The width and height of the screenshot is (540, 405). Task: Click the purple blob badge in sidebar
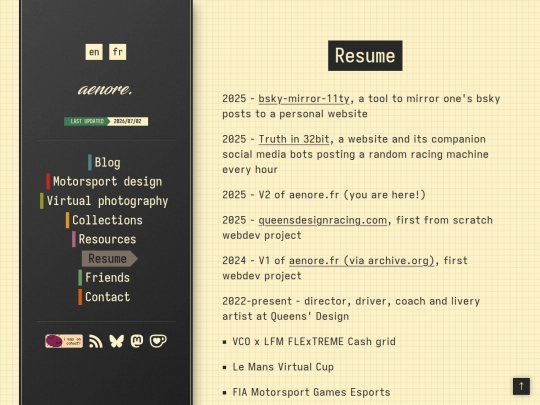click(64, 341)
